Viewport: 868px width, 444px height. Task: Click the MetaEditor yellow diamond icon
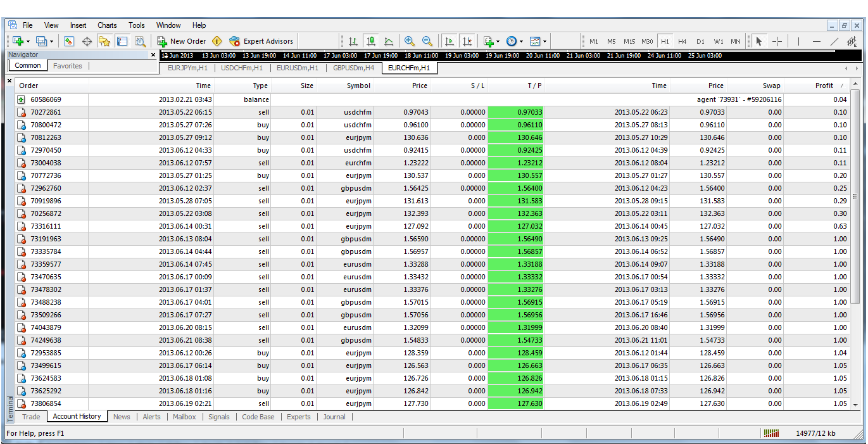[x=217, y=41]
